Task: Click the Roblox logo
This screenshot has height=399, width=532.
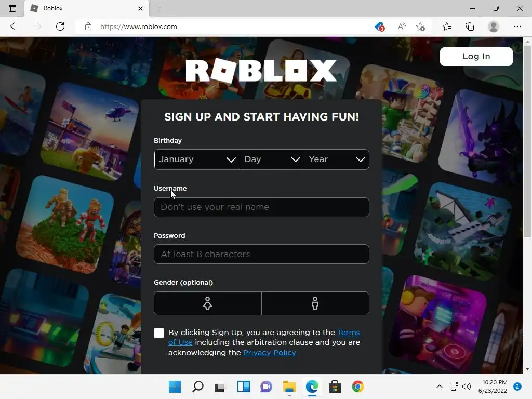Action: [261, 71]
